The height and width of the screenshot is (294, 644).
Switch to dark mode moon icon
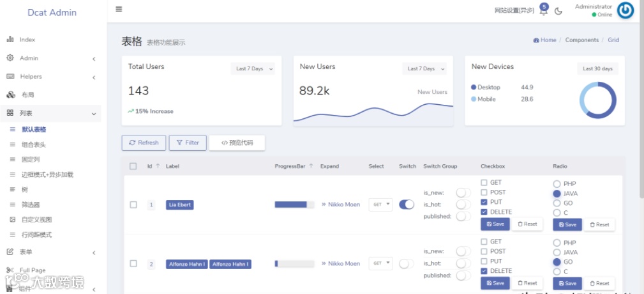[x=558, y=11]
